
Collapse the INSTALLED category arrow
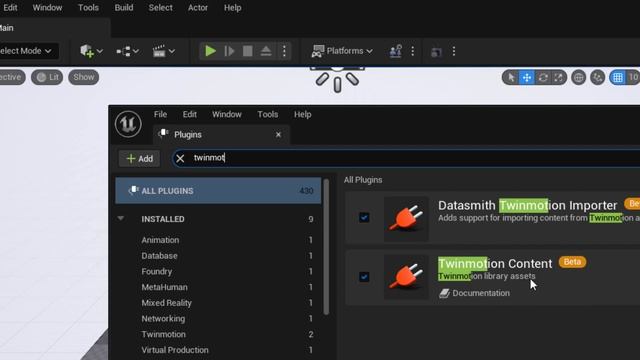pos(121,219)
